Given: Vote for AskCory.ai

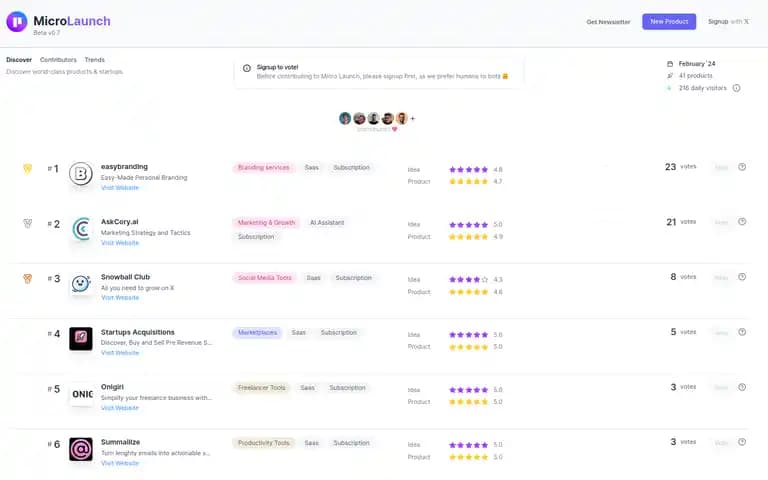Looking at the screenshot, I should (x=721, y=222).
